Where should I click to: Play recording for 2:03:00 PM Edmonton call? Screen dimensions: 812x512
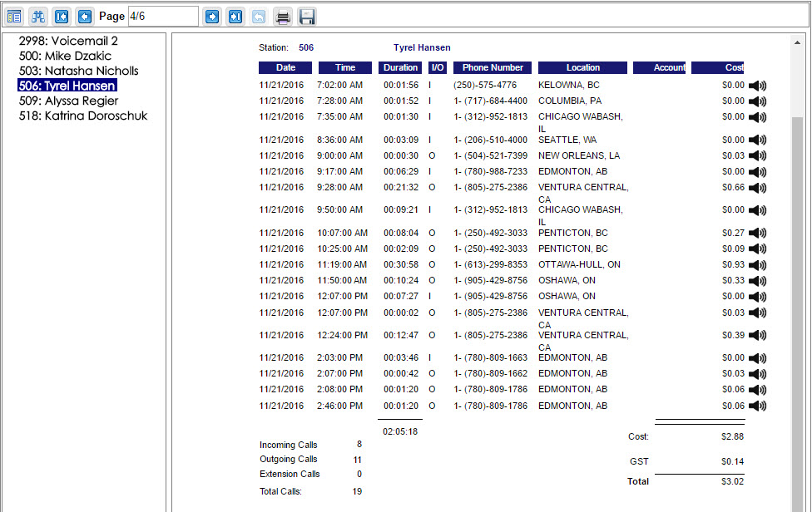click(757, 358)
